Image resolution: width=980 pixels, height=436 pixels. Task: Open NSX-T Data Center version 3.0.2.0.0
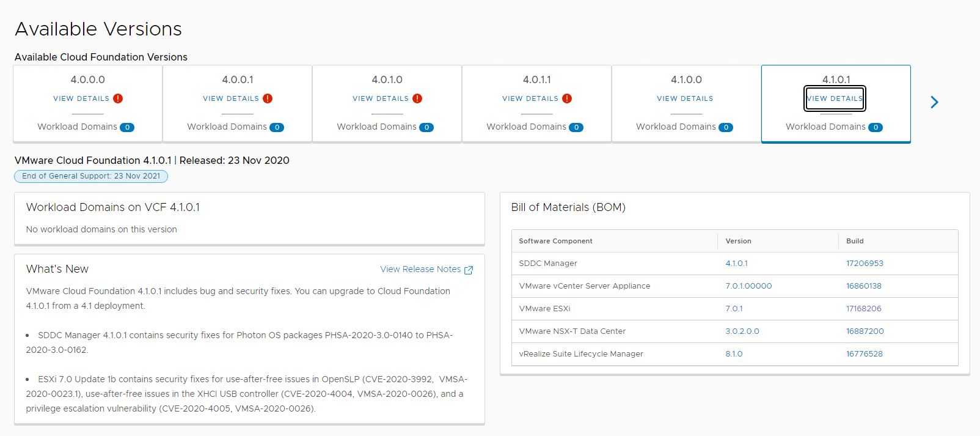click(742, 331)
